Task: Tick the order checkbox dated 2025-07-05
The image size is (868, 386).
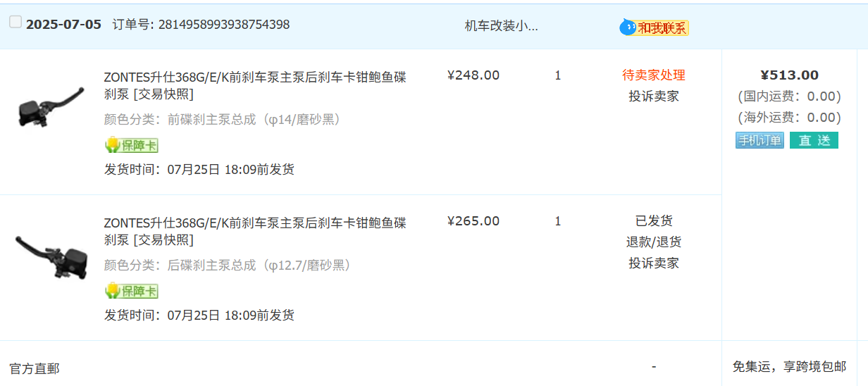Action: point(15,22)
